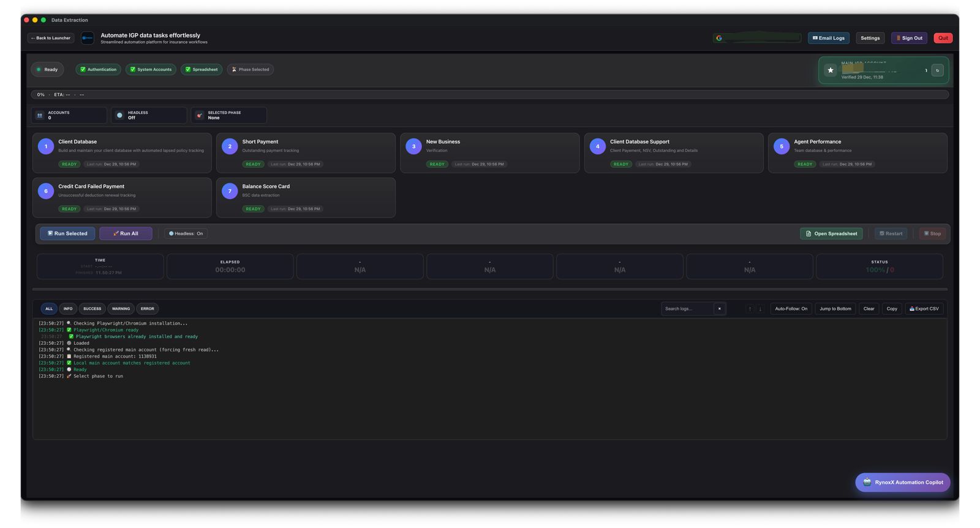The image size is (980, 528).
Task: Export logs as CSV
Action: point(924,309)
